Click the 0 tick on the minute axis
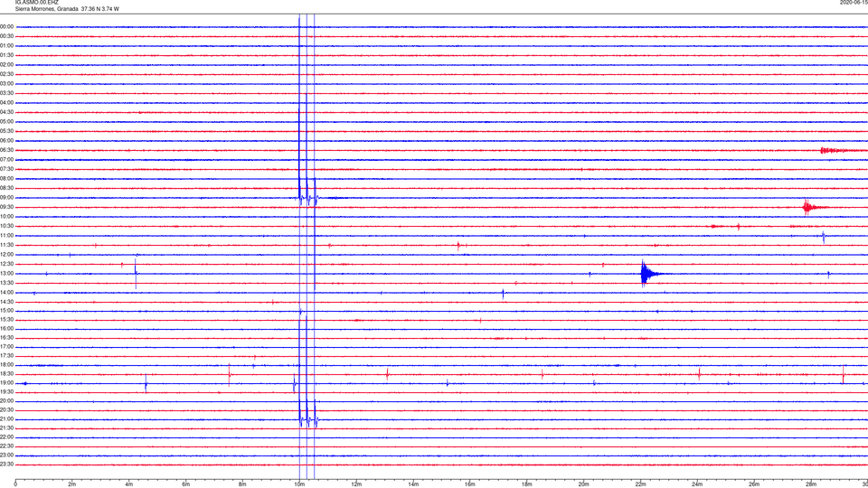Image resolution: width=868 pixels, height=488 pixels. [15, 484]
